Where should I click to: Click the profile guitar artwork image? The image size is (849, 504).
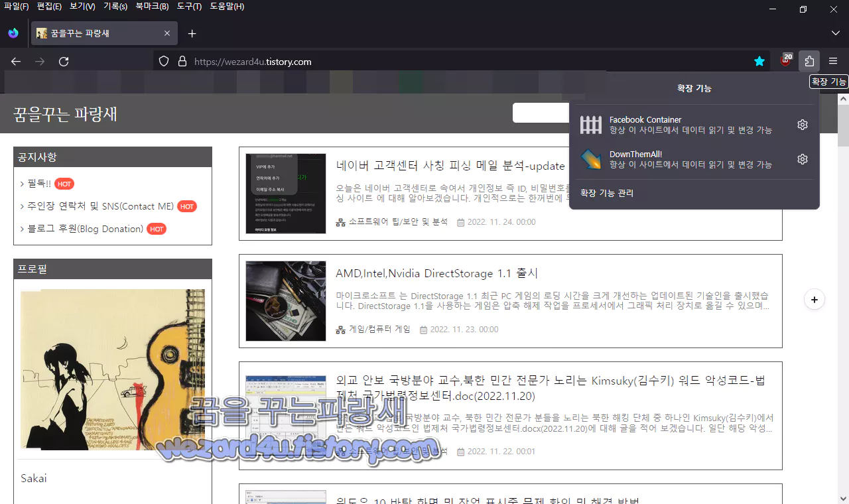[113, 369]
